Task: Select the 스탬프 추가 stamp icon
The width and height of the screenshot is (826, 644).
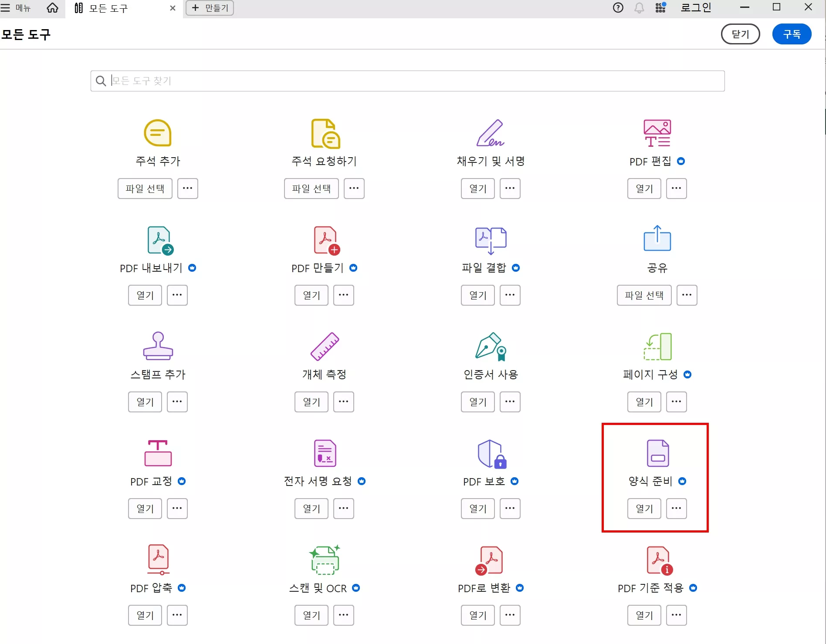Action: pyautogui.click(x=158, y=347)
